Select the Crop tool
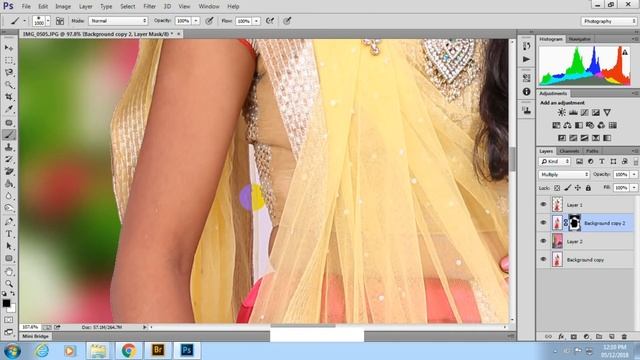 [x=9, y=97]
